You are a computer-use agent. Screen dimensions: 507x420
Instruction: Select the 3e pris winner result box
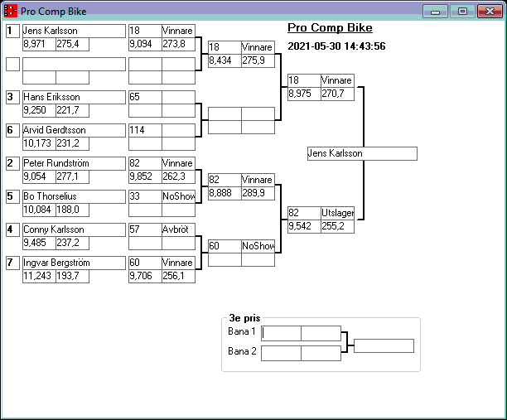click(x=384, y=345)
